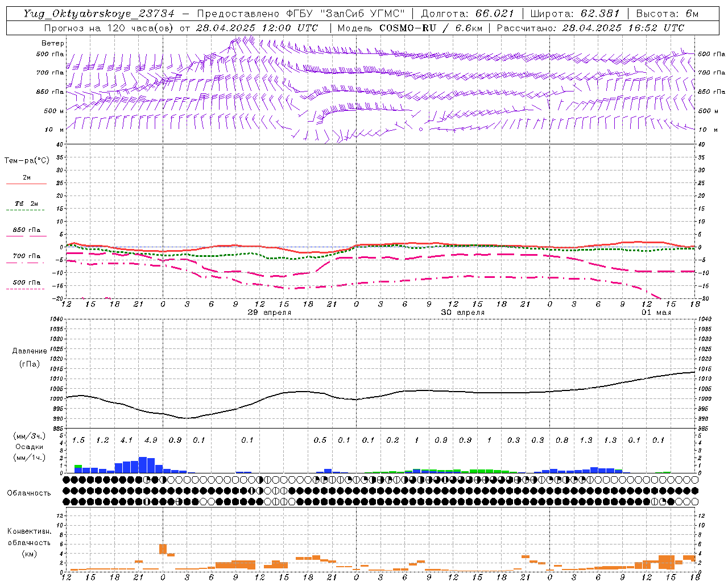Click the '30 апреля' date label

point(463,313)
